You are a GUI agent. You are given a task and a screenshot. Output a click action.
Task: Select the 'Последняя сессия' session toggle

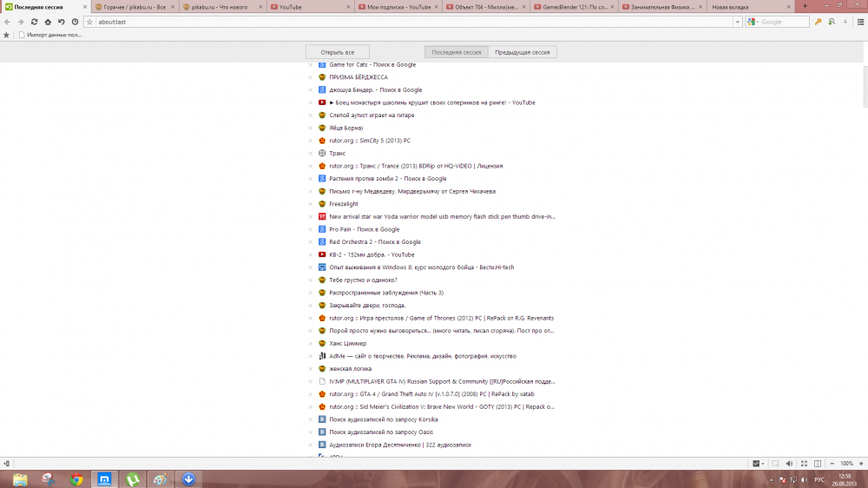coord(456,52)
